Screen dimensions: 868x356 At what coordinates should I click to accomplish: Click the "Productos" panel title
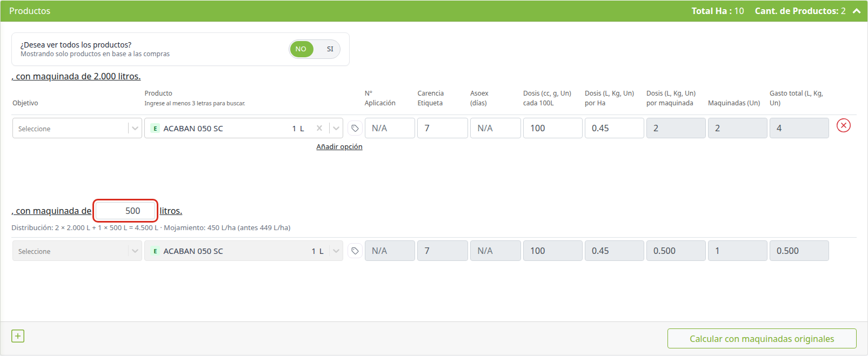pyautogui.click(x=30, y=11)
